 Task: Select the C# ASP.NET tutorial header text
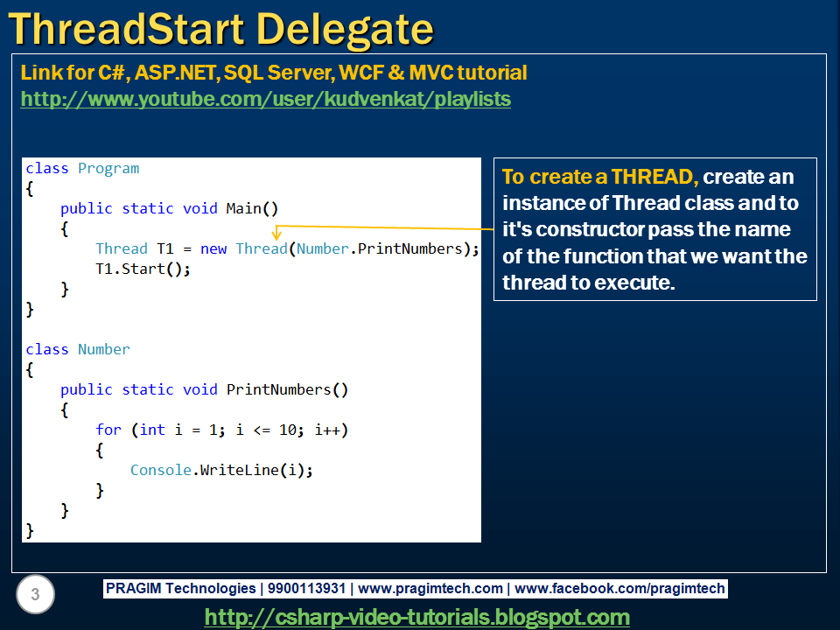[x=262, y=73]
